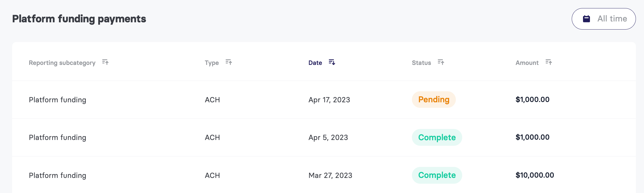644x193 pixels.
Task: Select the Date column header
Action: 315,63
